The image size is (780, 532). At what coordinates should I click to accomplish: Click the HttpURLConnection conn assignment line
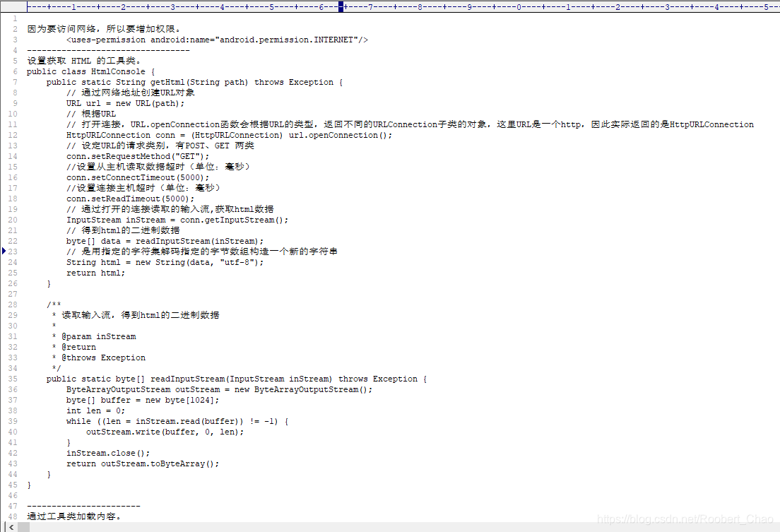229,136
